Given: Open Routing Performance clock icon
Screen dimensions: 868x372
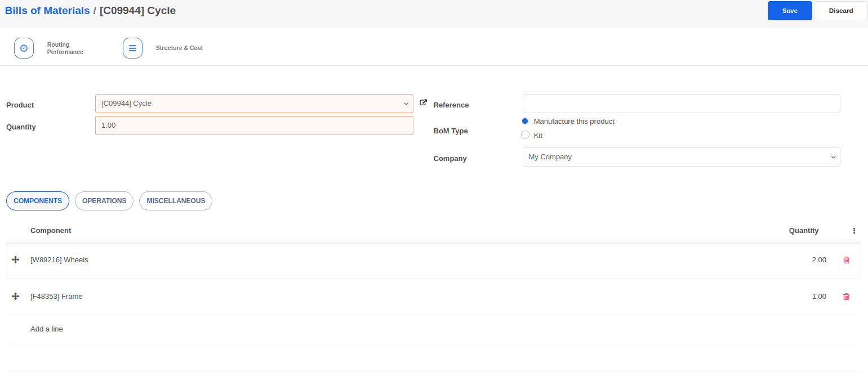Looking at the screenshot, I should [24, 48].
